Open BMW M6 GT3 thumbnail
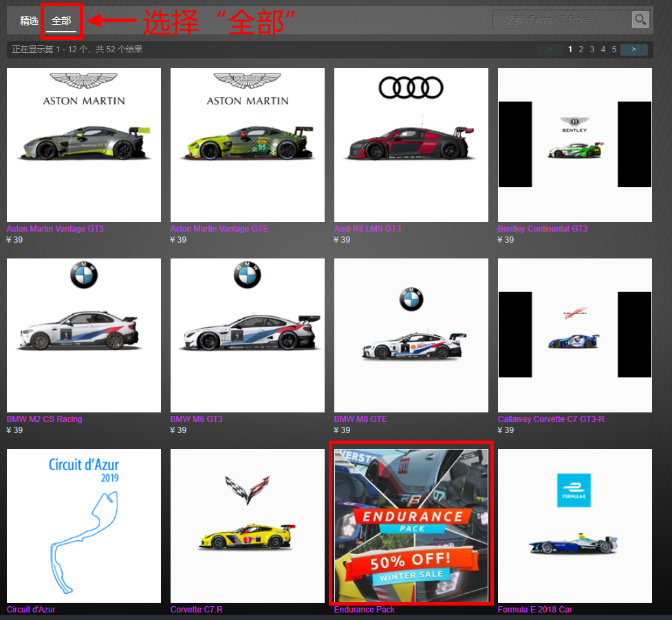 coord(248,335)
